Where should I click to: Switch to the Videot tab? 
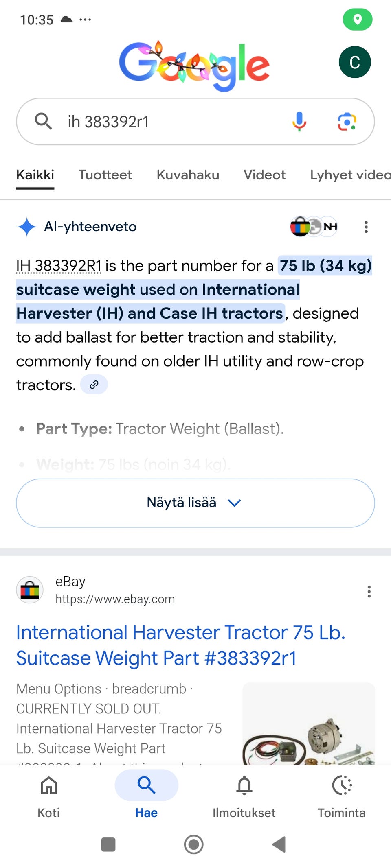click(264, 175)
